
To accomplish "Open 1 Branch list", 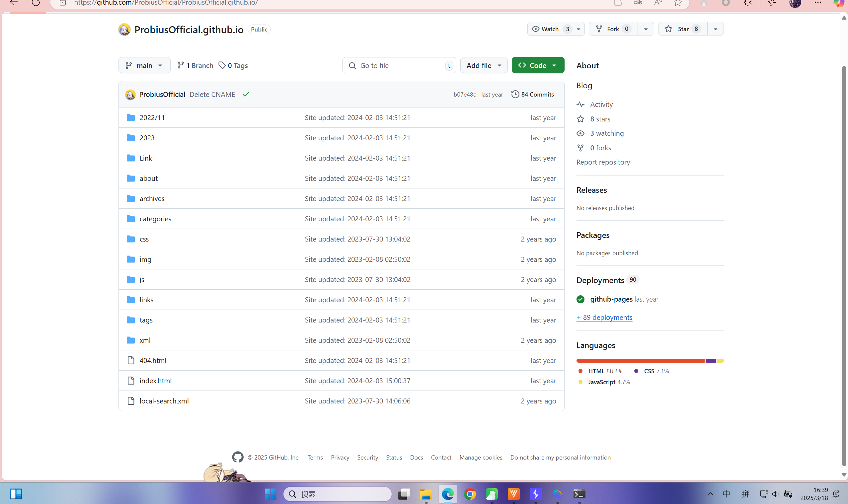I will tap(195, 65).
